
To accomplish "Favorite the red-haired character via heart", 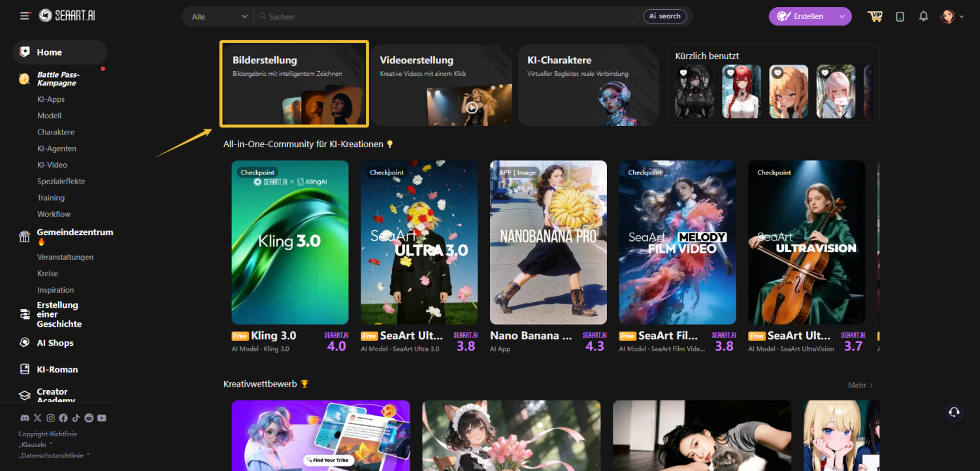I will click(x=730, y=73).
